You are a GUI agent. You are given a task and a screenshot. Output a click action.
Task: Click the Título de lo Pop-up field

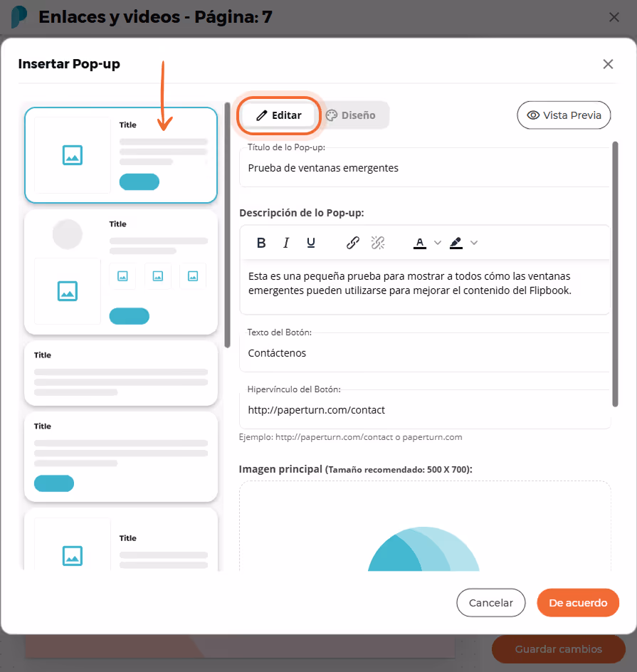click(x=424, y=167)
